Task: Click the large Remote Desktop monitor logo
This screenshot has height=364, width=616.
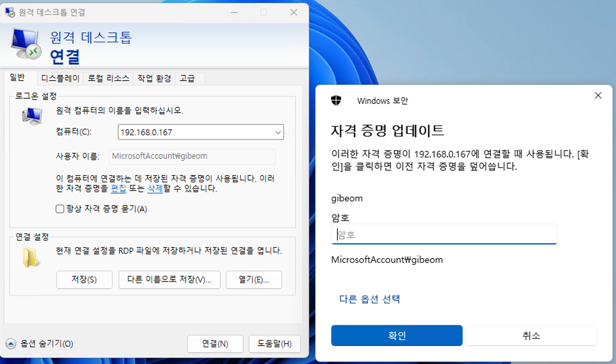Action: point(26,44)
